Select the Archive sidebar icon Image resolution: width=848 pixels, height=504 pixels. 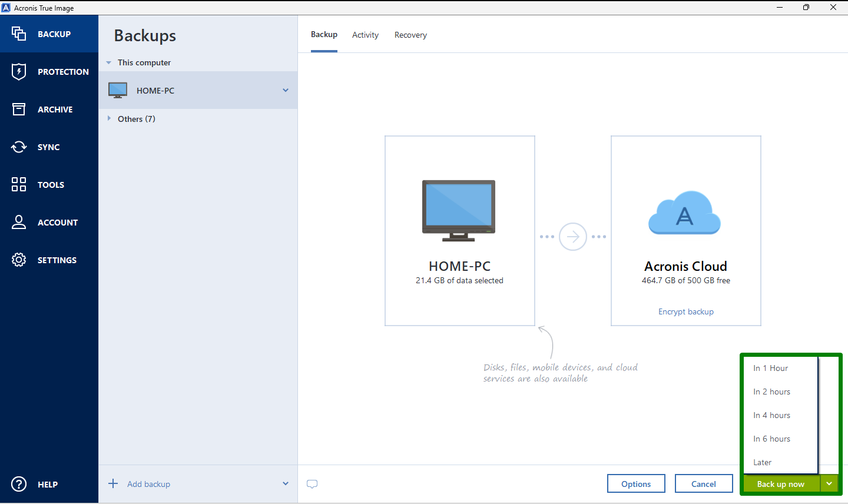pyautogui.click(x=49, y=109)
